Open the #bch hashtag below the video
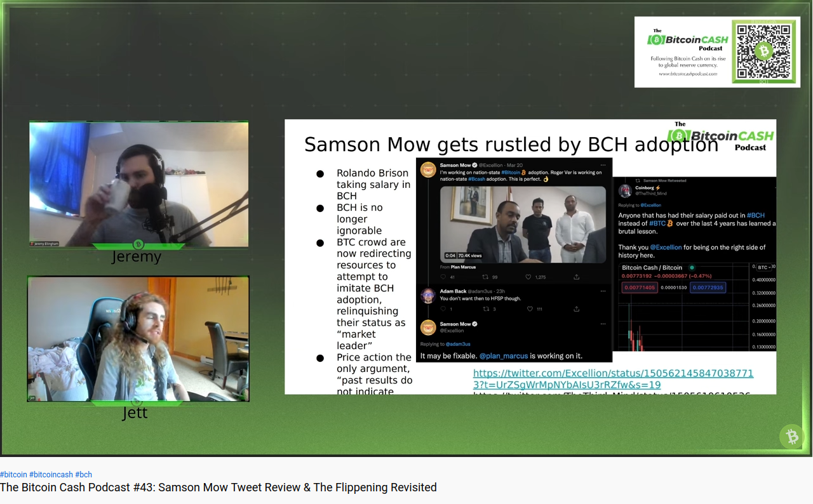Screen dimensions: 813x504 pyautogui.click(x=83, y=475)
